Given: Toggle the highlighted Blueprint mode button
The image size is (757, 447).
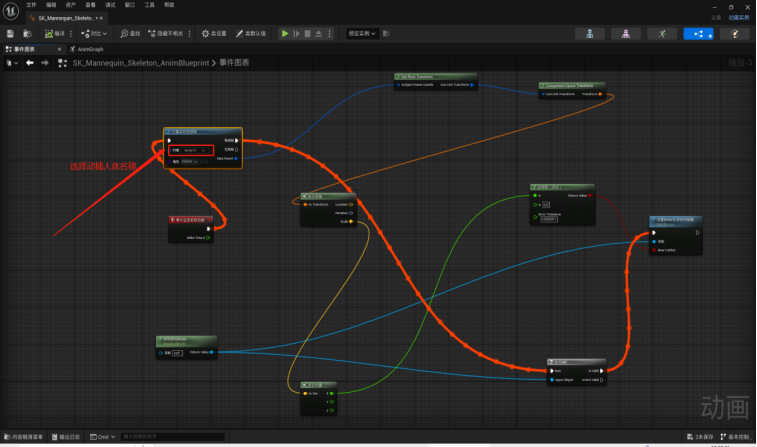Looking at the screenshot, I should (x=698, y=34).
